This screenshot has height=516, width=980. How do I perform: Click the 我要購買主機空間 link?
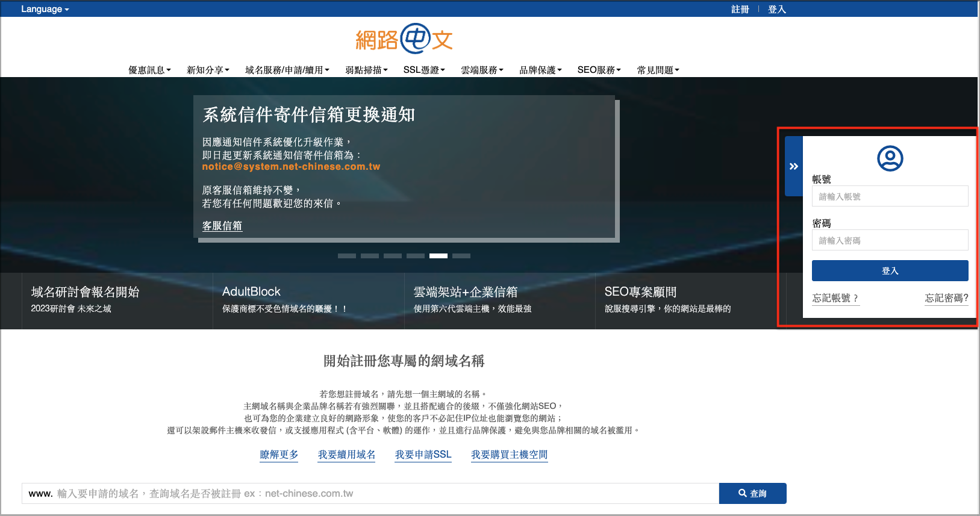click(509, 455)
